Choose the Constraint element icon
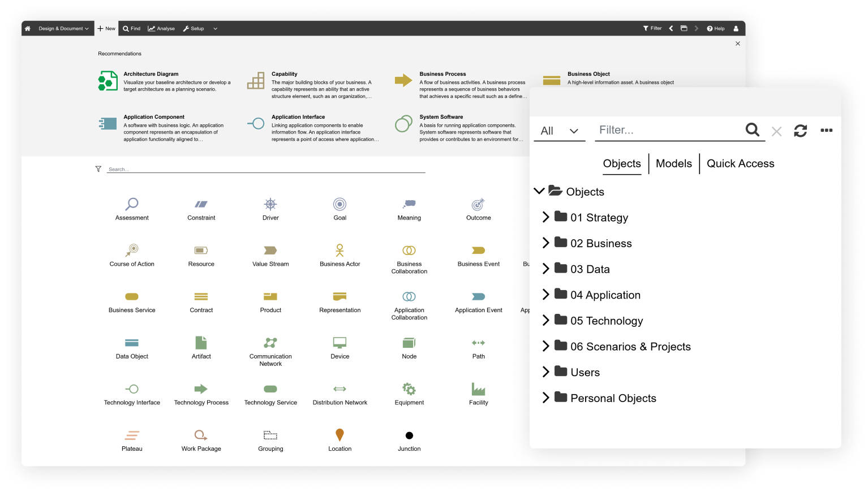The height and width of the screenshot is (492, 868). 201,204
